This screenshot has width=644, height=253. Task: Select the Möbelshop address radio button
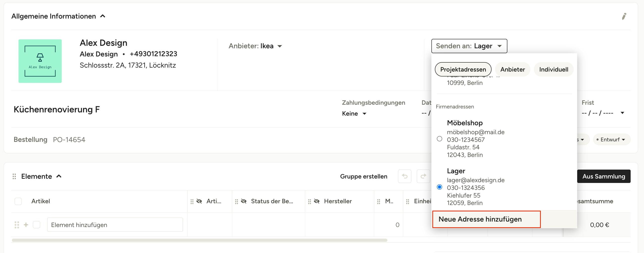439,139
